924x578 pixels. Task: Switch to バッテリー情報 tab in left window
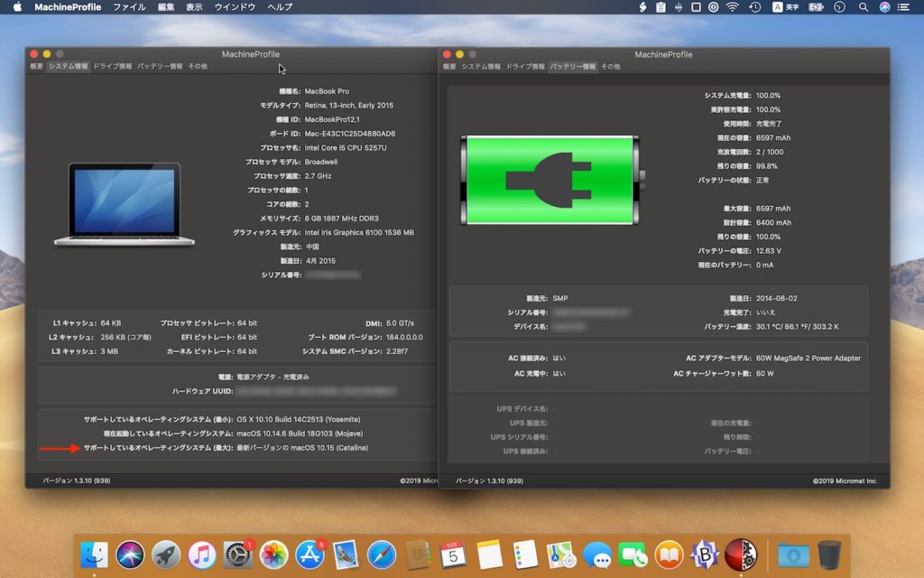point(161,66)
